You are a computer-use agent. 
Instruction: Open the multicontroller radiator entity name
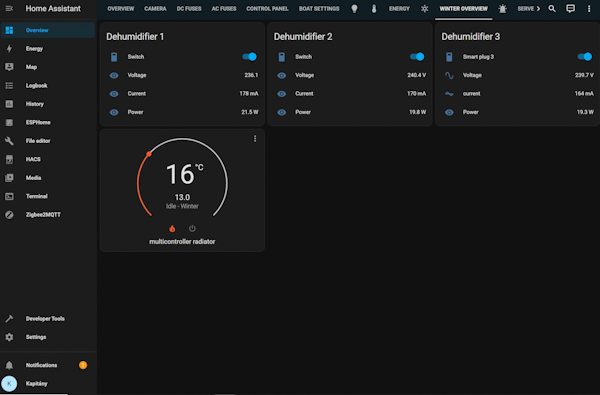coord(182,242)
